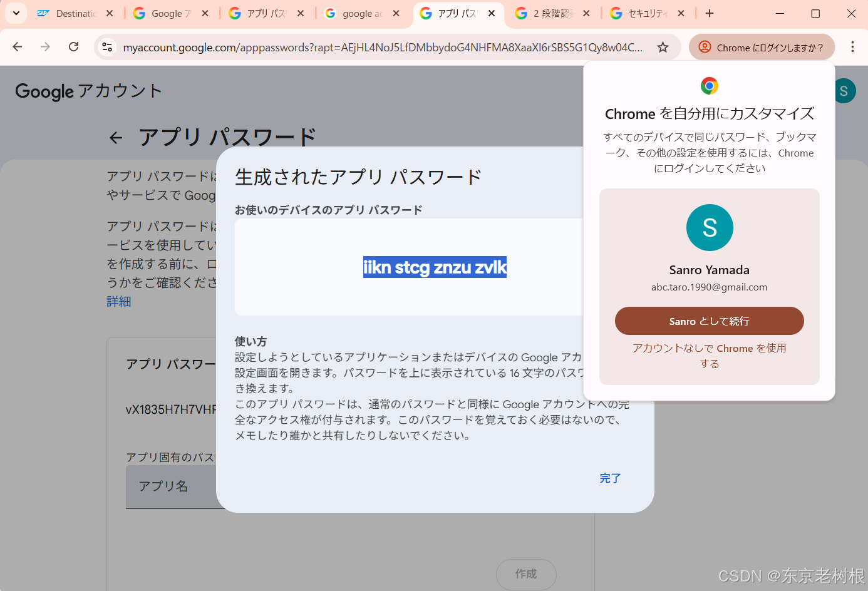Click the Google account avatar in page header
This screenshot has height=591, width=868.
pos(844,91)
